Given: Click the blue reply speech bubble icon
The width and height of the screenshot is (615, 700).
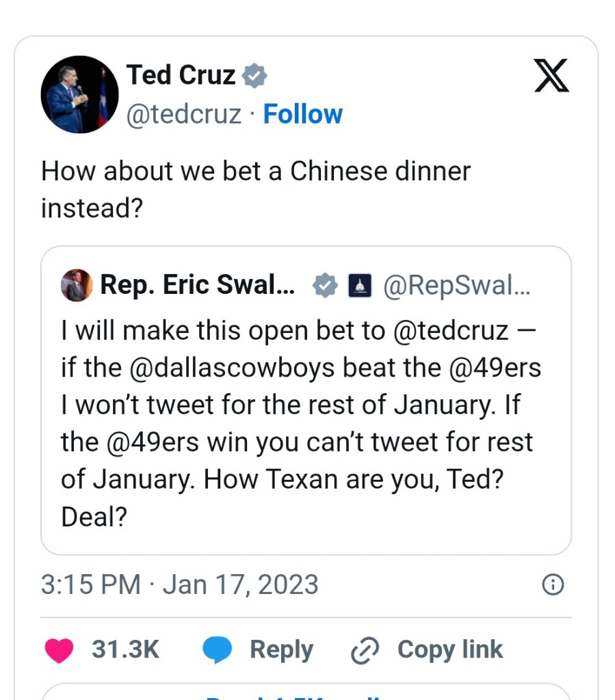Looking at the screenshot, I should tap(218, 650).
